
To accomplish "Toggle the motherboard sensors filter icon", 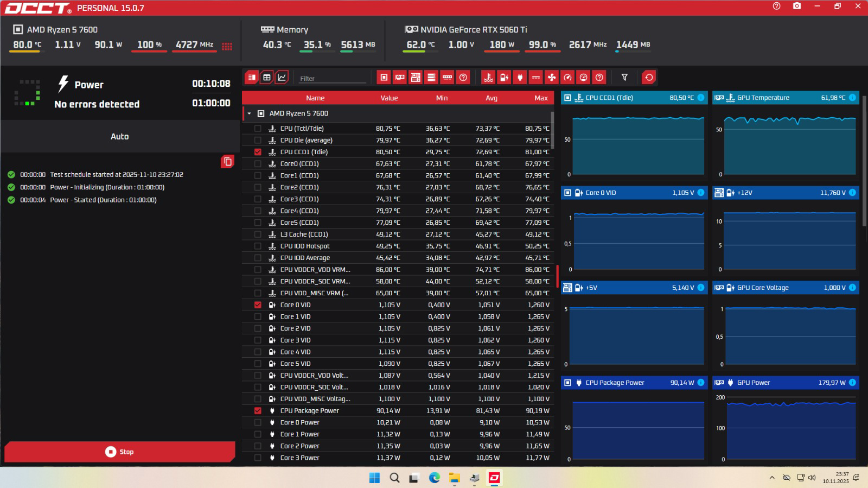I will 416,78.
